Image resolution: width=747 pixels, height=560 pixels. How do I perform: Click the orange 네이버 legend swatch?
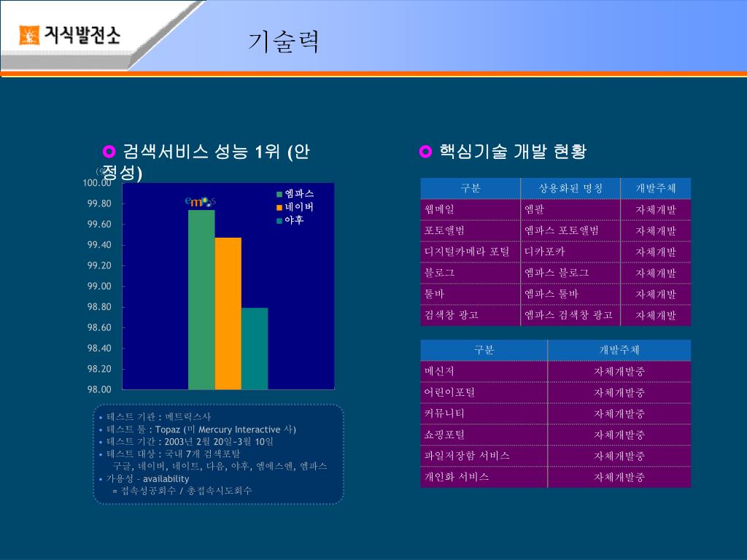(x=279, y=208)
